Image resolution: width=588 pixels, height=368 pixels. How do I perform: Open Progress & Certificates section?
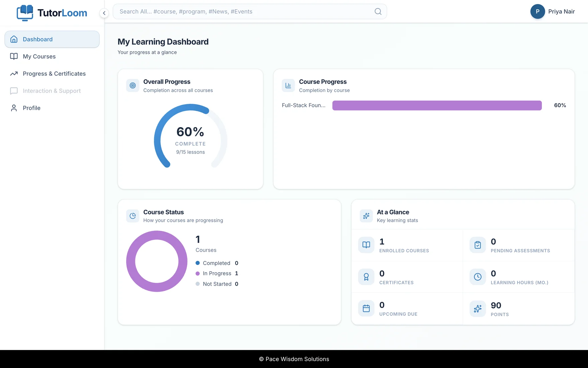pos(52,74)
